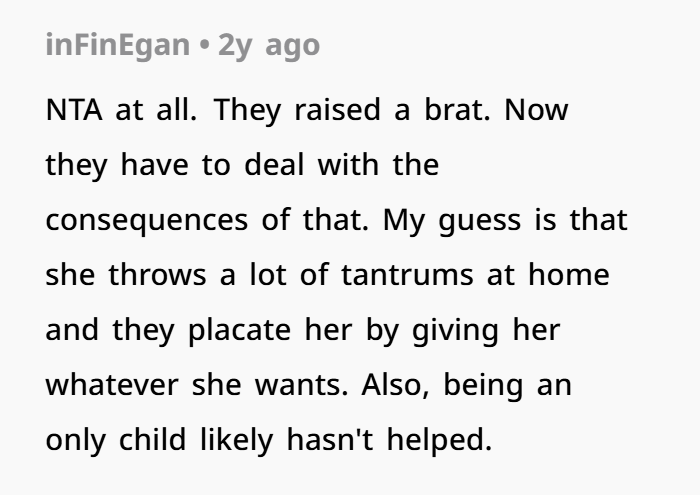Click the "2y ago" comment timestamp
The height and width of the screenshot is (495, 700).
269,46
